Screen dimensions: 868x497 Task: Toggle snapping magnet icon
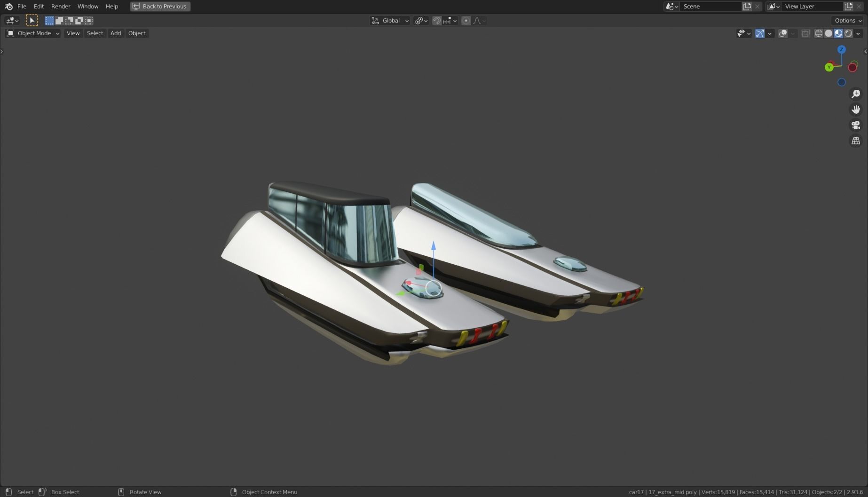point(437,20)
